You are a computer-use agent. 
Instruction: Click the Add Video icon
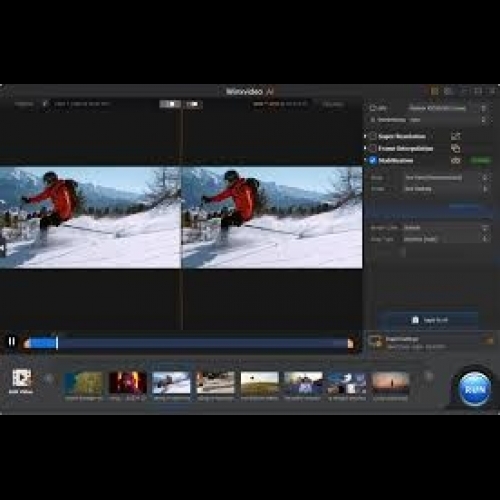click(x=22, y=378)
